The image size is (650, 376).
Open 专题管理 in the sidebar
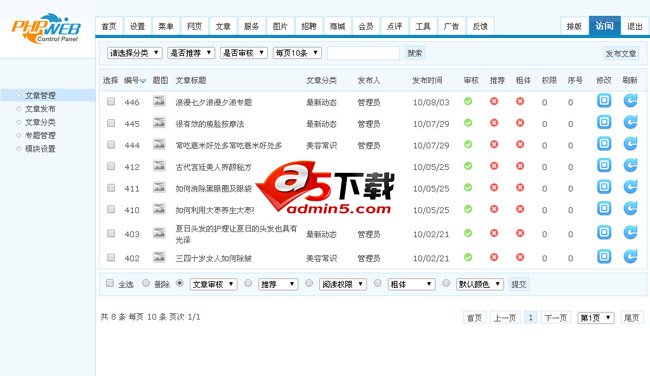pos(40,136)
